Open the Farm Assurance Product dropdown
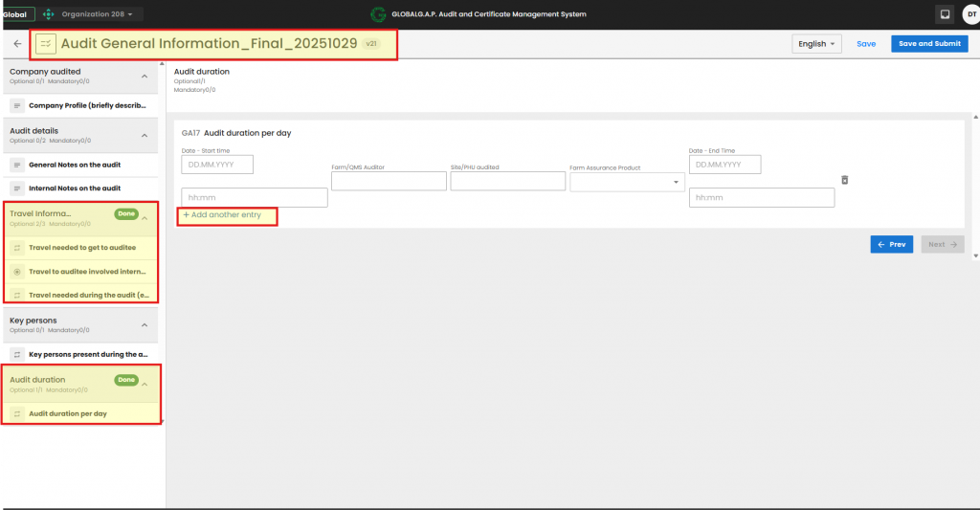Viewport: 980px width, 510px height. (x=626, y=182)
